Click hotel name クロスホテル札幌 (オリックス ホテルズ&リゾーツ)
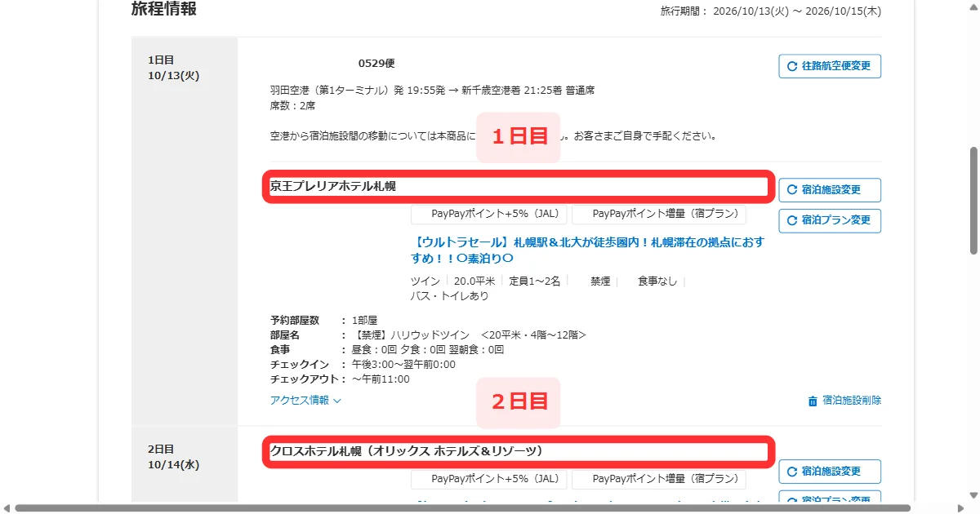The image size is (980, 514). [407, 451]
